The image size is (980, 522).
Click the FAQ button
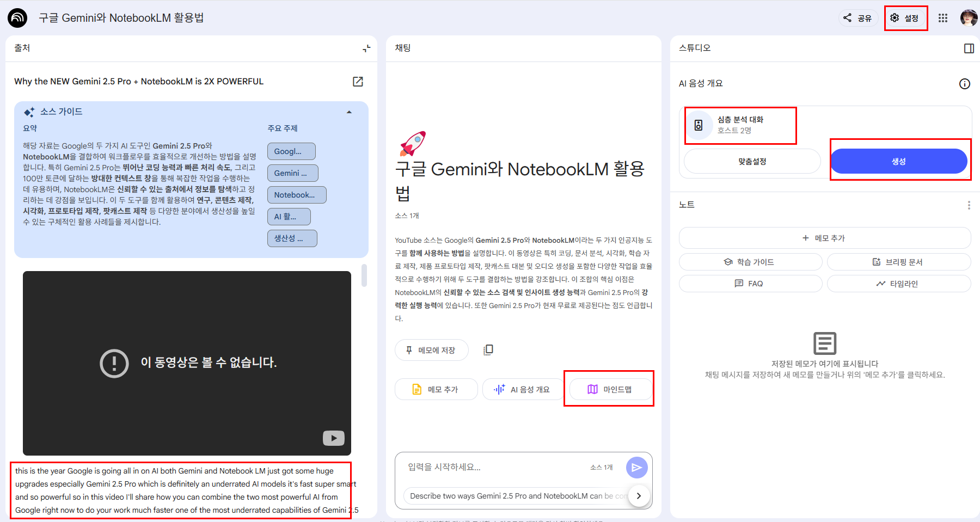coord(751,284)
